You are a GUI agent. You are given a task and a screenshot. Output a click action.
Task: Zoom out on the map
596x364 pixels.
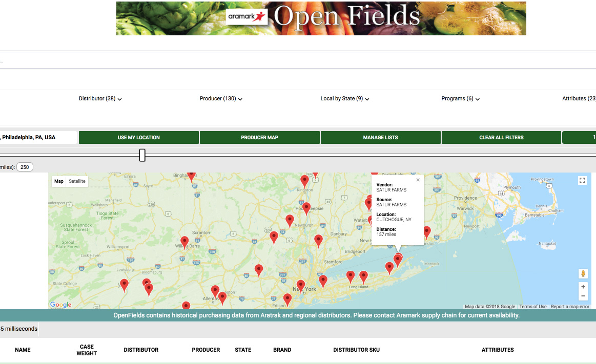coord(583,296)
